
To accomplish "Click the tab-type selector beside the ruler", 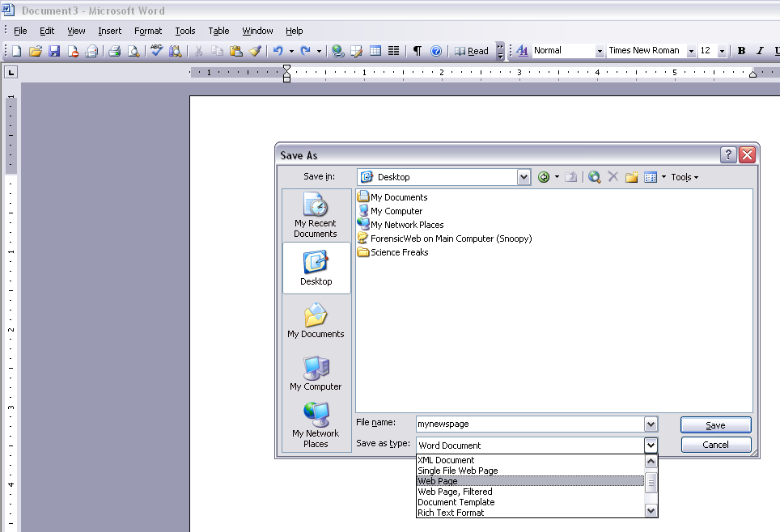I will (x=11, y=73).
